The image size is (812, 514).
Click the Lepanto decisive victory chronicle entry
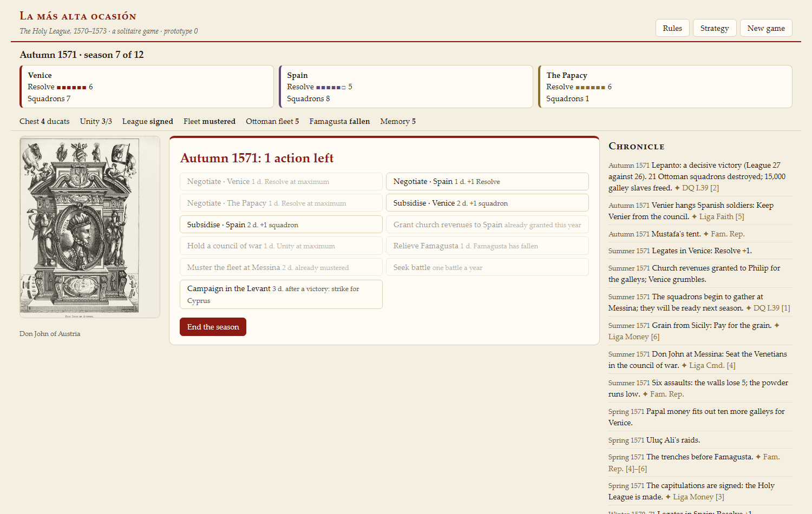point(700,176)
